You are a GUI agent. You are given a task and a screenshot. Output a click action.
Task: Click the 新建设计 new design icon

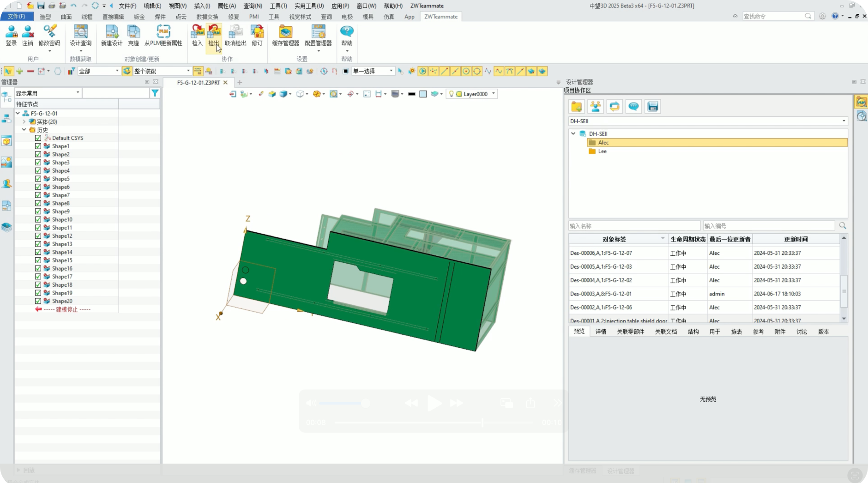pyautogui.click(x=112, y=35)
